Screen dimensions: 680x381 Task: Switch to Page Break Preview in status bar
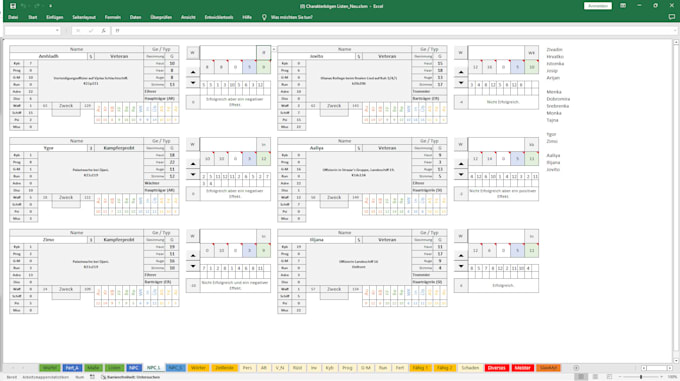(x=609, y=377)
